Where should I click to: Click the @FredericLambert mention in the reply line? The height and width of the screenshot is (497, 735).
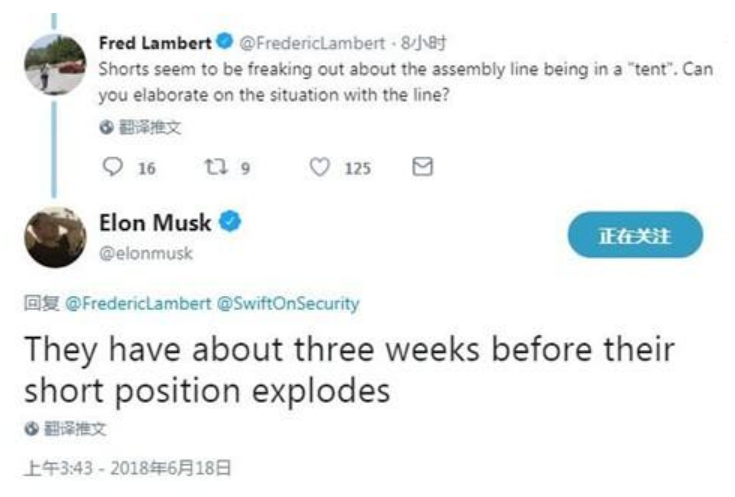click(138, 303)
